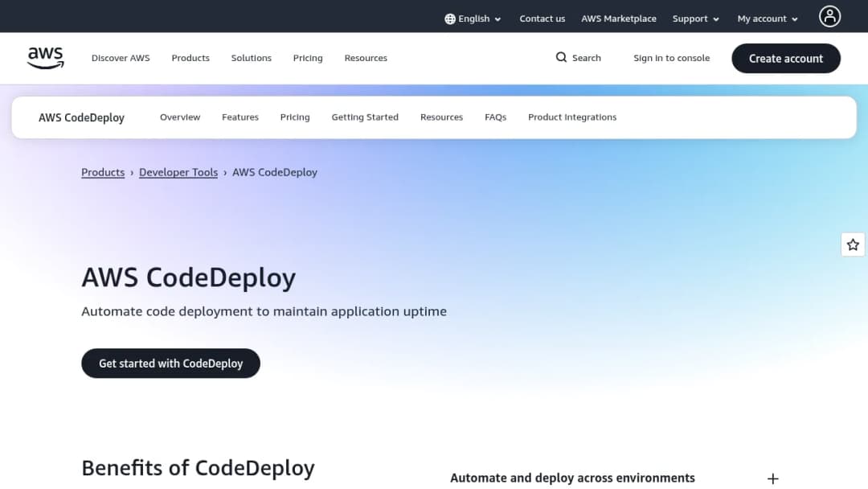Open Product Integrations tab

click(x=572, y=117)
